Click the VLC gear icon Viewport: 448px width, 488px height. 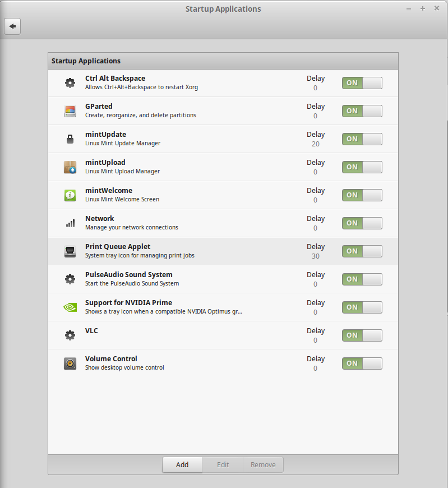[70, 335]
